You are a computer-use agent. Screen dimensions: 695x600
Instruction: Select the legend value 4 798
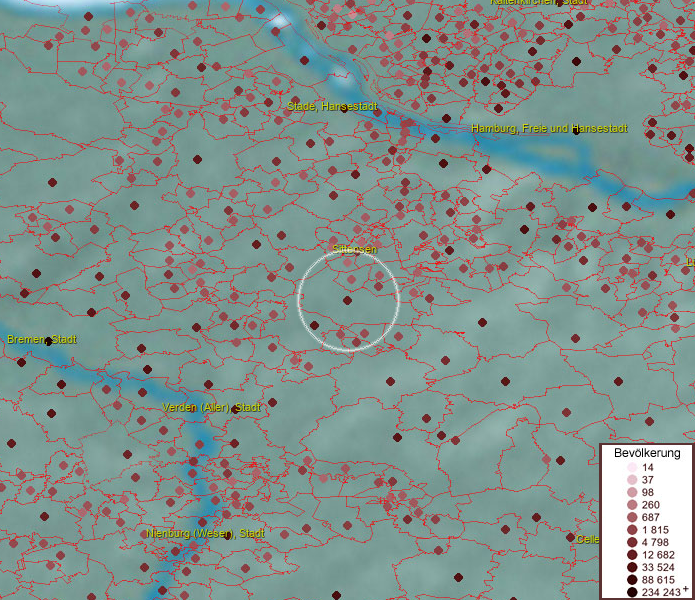pos(655,542)
